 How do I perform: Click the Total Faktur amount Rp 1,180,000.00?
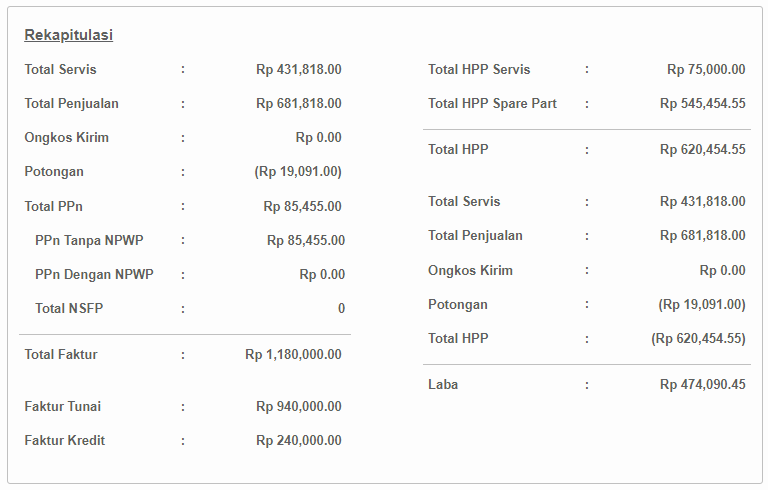293,354
